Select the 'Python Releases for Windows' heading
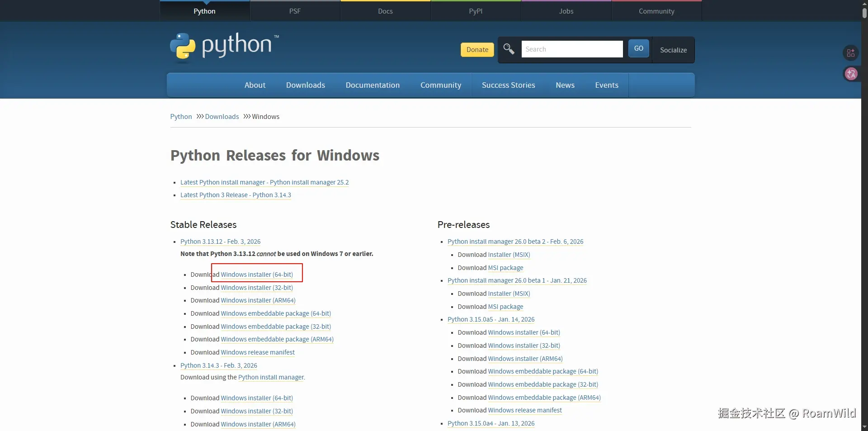The height and width of the screenshot is (431, 868). [x=275, y=156]
